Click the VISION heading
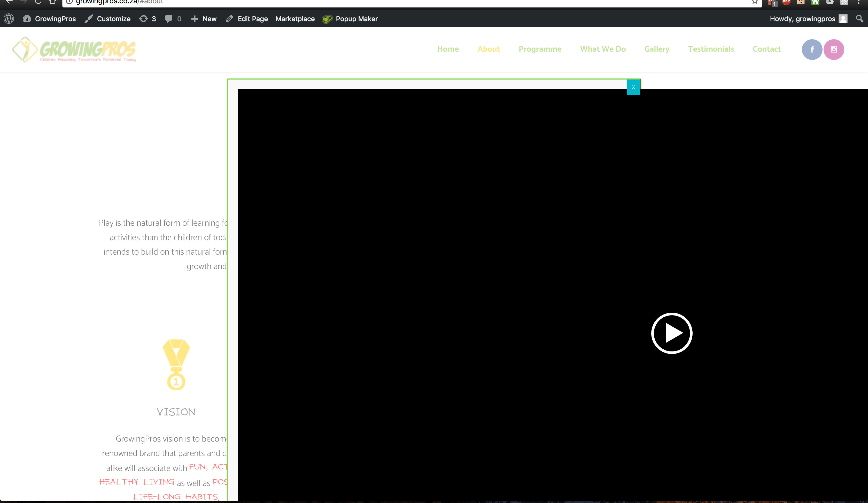This screenshot has height=503, width=868. pyautogui.click(x=176, y=412)
